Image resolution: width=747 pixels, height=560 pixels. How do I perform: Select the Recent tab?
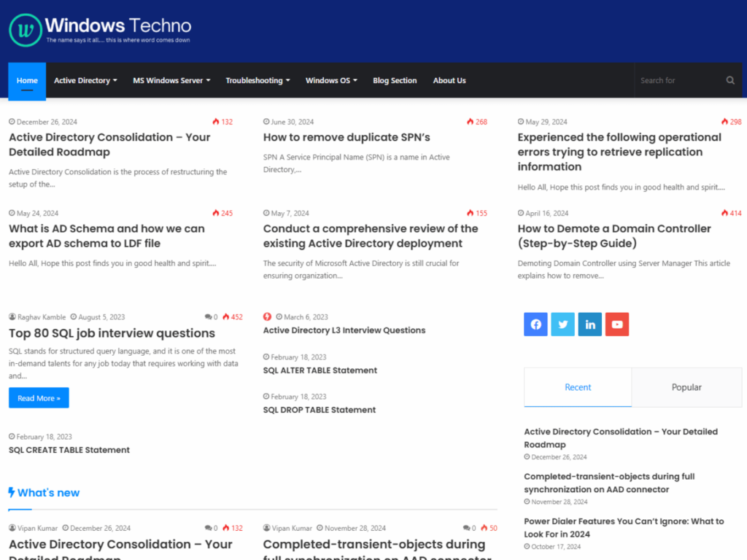(578, 387)
